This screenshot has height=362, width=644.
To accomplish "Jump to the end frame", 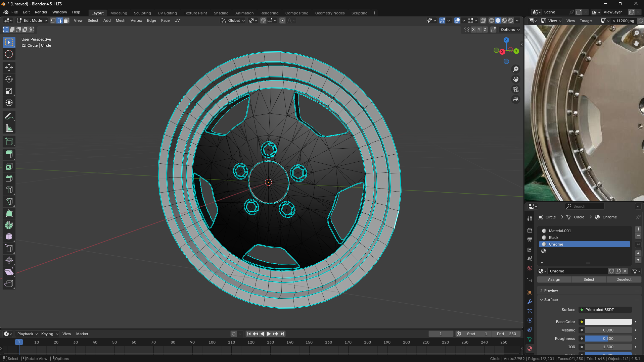I will click(x=283, y=334).
